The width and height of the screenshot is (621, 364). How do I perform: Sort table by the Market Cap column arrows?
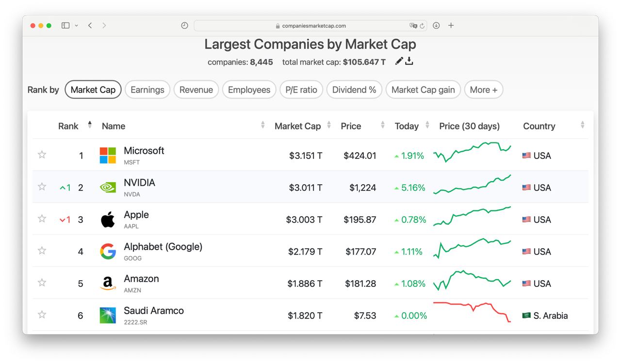coord(329,126)
